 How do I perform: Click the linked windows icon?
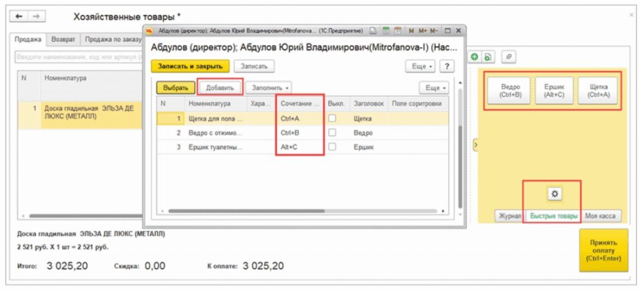pyautogui.click(x=509, y=57)
